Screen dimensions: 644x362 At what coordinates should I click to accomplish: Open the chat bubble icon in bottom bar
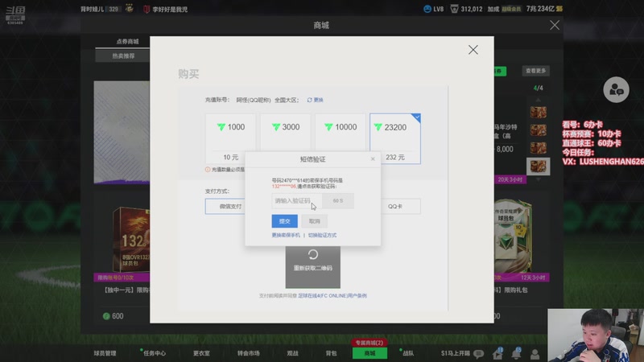coord(478,354)
